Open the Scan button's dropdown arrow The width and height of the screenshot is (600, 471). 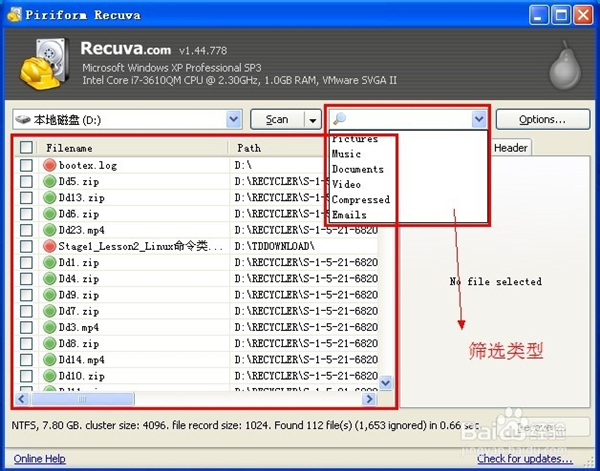313,120
